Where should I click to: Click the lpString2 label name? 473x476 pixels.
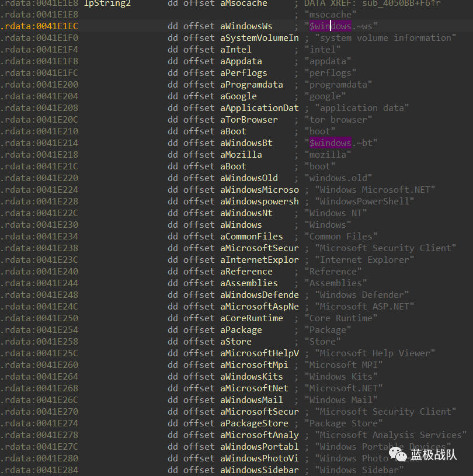tap(107, 4)
